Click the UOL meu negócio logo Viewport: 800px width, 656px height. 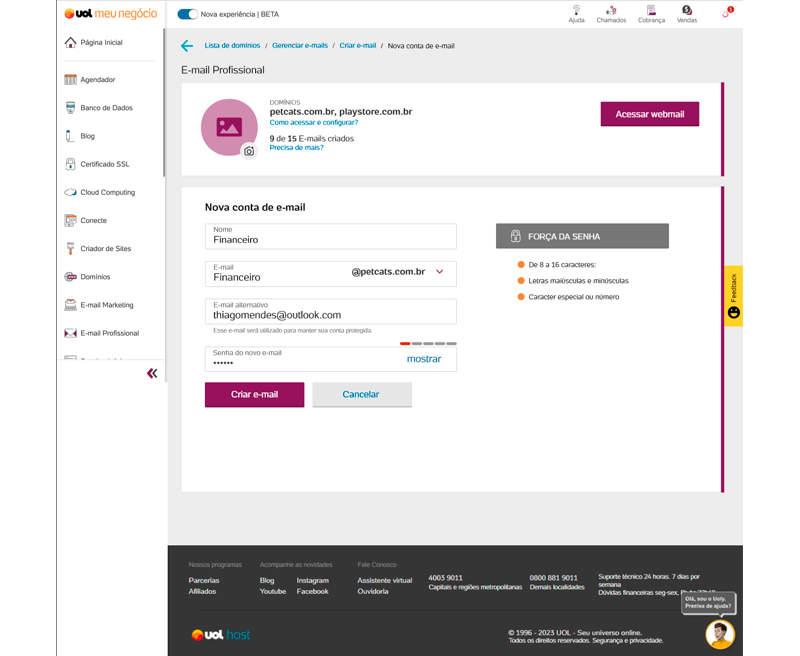[x=111, y=14]
